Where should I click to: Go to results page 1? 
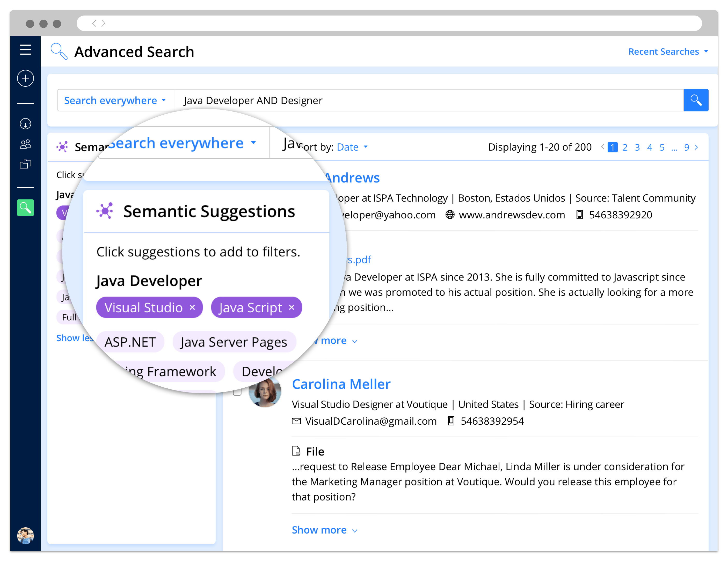612,147
